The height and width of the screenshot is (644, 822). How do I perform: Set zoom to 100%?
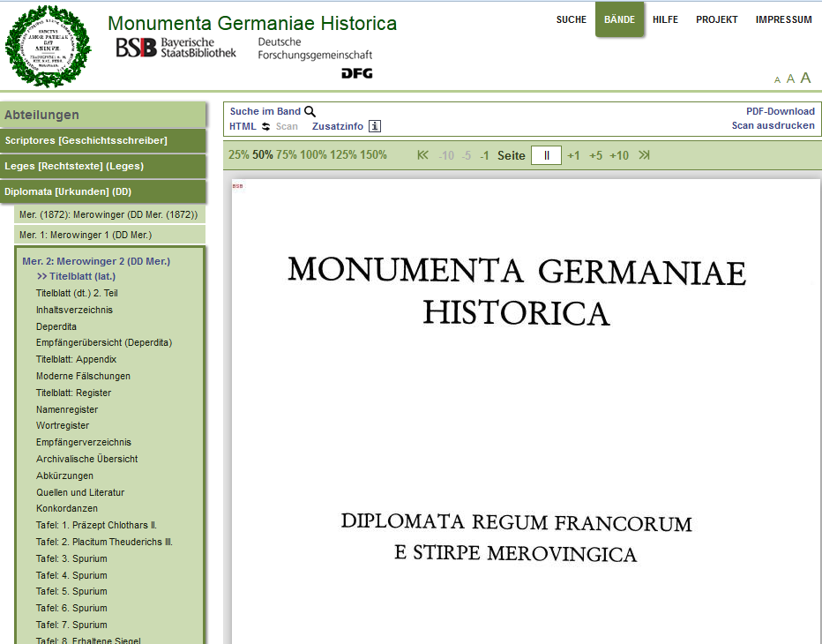313,155
